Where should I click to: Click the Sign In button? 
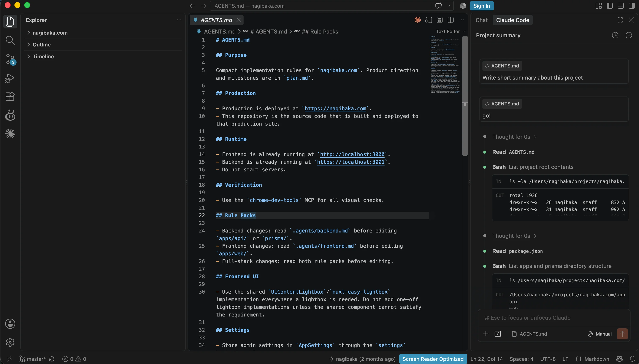point(482,6)
